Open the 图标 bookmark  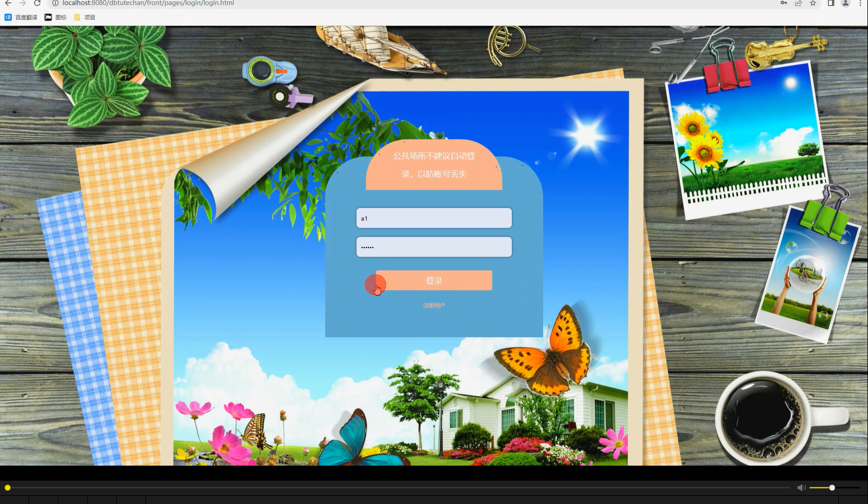(x=56, y=17)
